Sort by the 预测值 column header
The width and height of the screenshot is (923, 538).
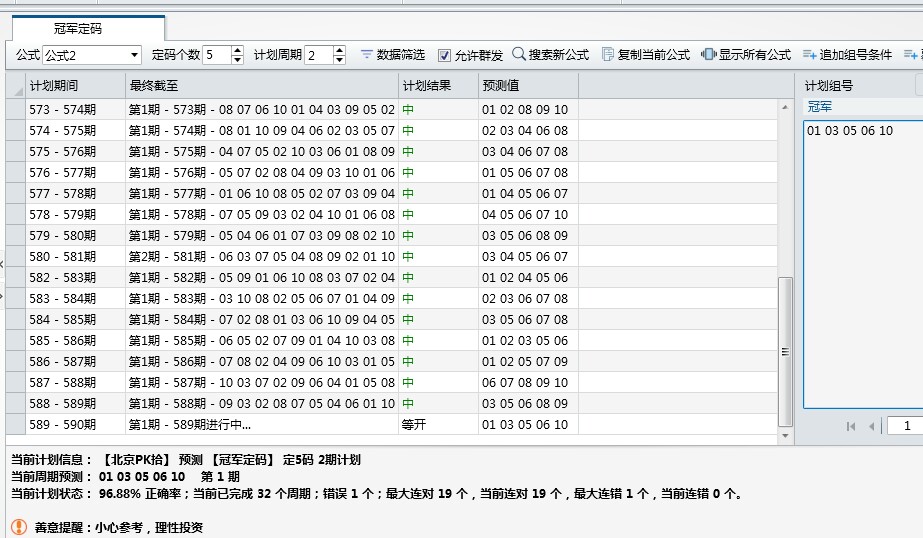[529, 86]
